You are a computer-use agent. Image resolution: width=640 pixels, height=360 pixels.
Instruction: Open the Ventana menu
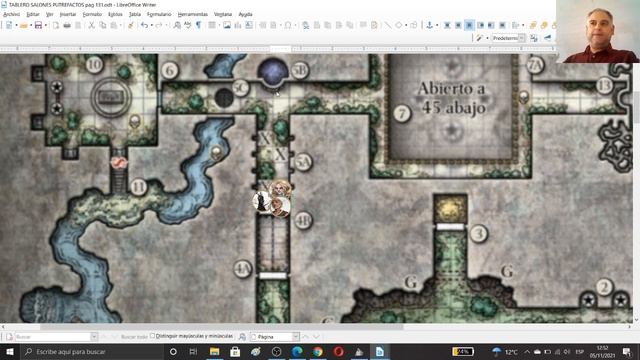point(223,14)
